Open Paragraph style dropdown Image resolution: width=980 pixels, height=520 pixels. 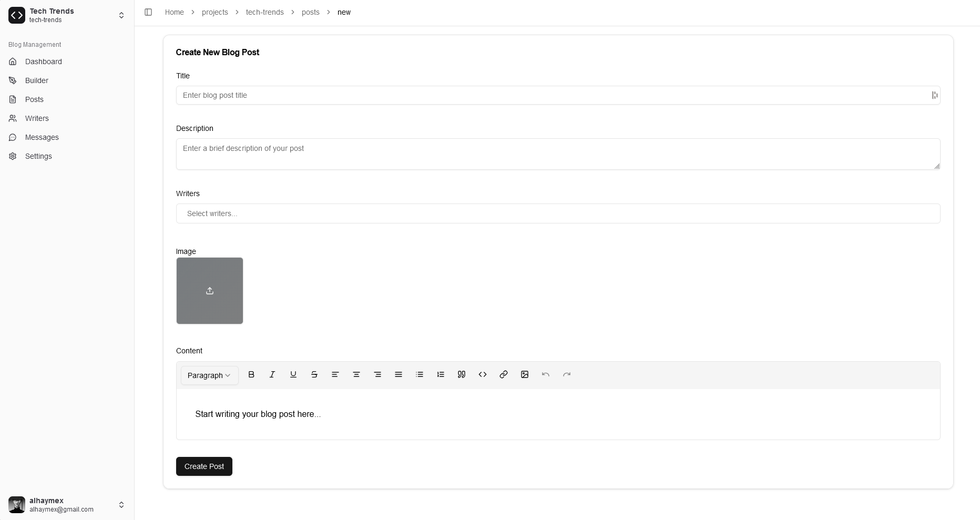(209, 375)
